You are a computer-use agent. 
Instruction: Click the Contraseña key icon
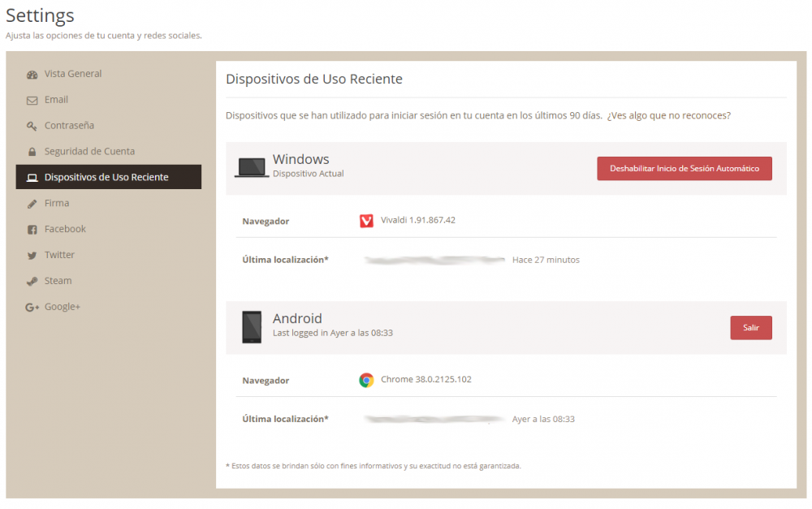click(32, 126)
